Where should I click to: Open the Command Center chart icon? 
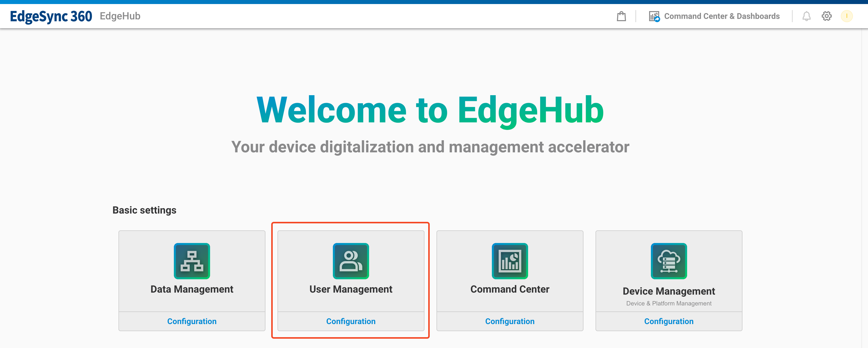coord(509,261)
